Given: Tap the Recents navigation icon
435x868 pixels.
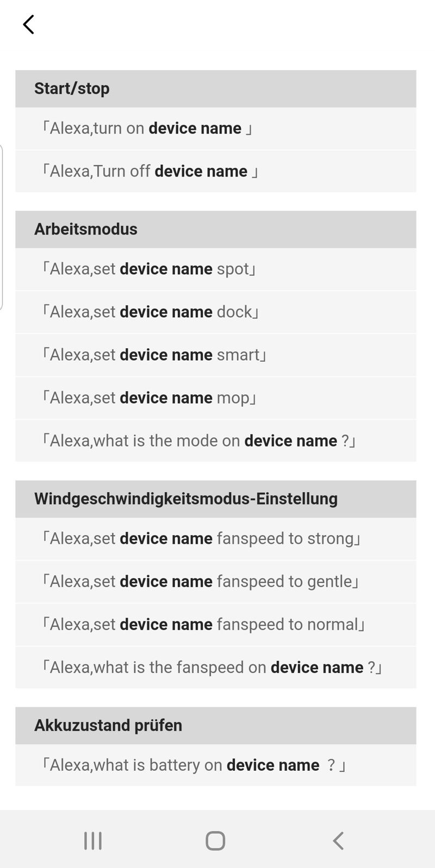Looking at the screenshot, I should [x=92, y=840].
